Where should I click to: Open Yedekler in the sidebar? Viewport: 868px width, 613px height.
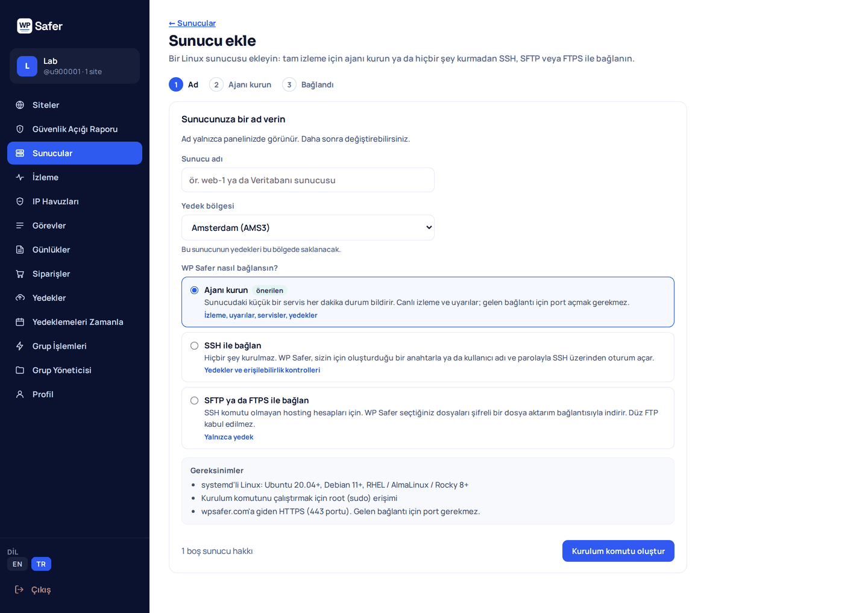click(75, 298)
